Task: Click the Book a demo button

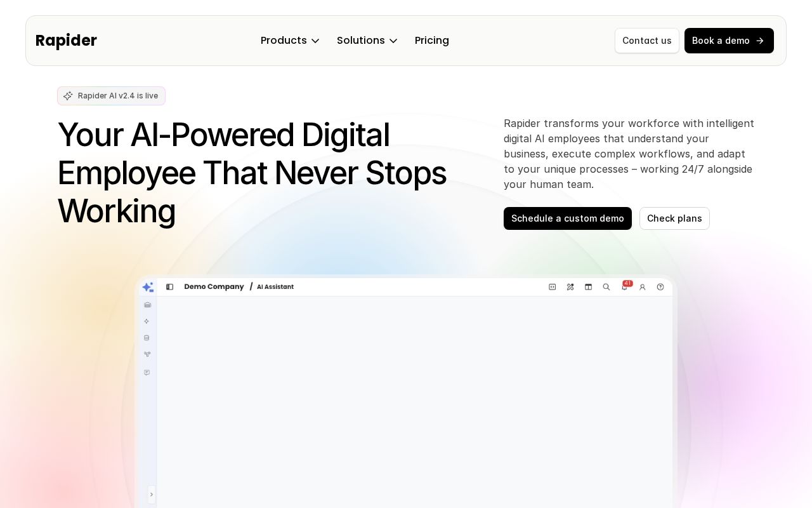Action: (728, 41)
